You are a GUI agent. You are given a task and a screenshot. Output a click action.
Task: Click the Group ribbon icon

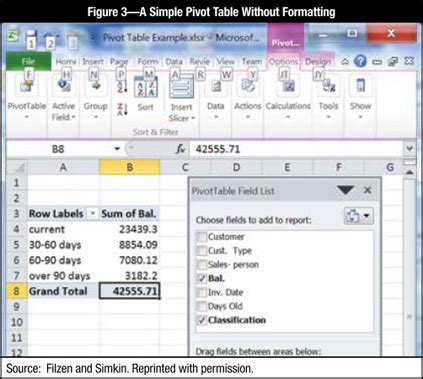(96, 86)
